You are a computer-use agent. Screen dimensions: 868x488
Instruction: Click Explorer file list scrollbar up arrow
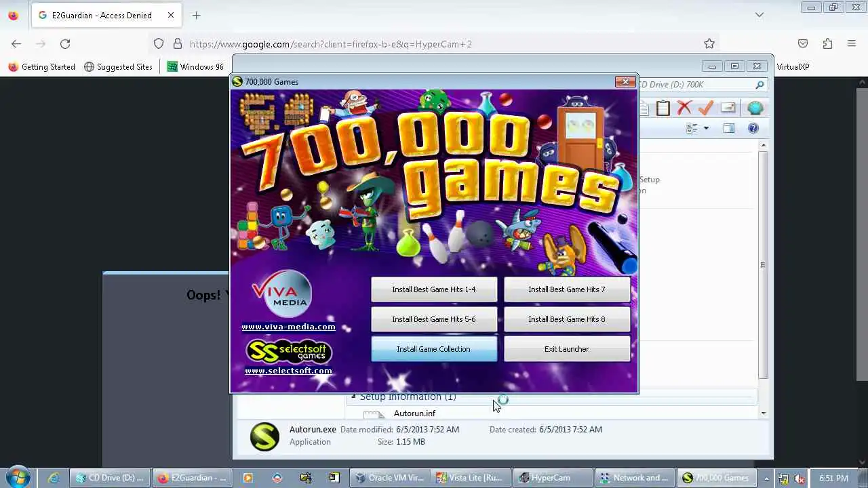point(764,145)
